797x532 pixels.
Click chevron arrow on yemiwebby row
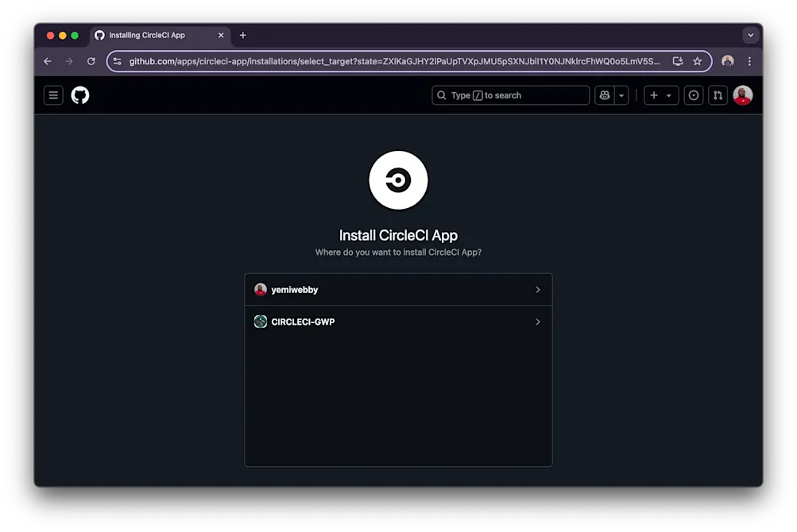538,290
